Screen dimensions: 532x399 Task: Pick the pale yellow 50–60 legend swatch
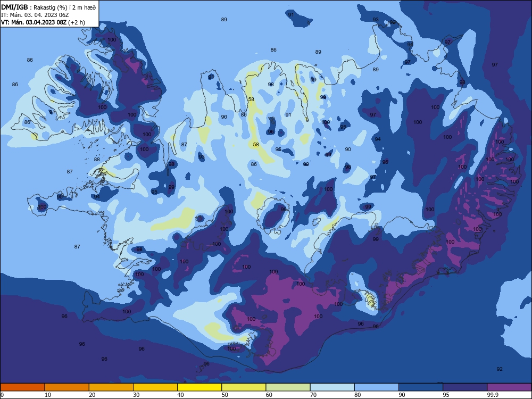pyautogui.click(x=244, y=387)
